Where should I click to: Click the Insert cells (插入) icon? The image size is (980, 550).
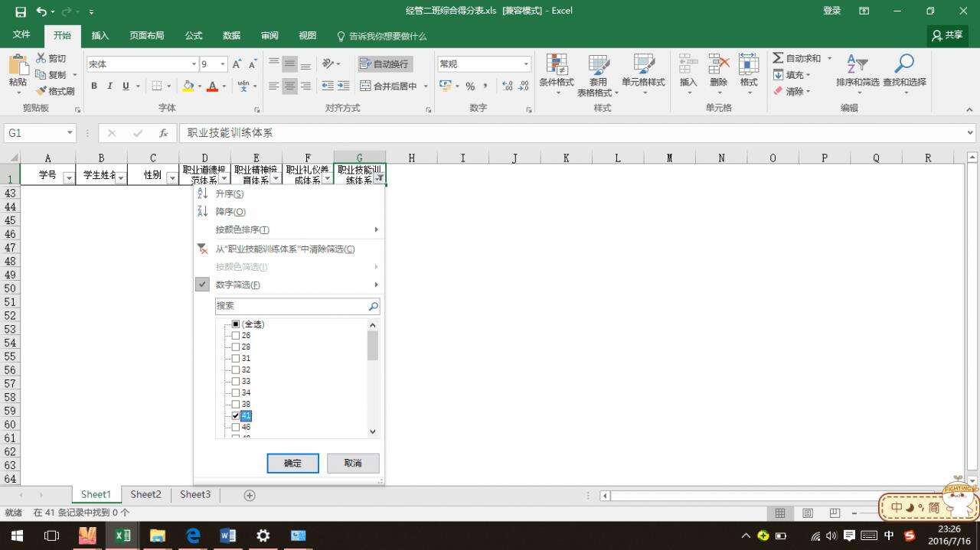[688, 64]
